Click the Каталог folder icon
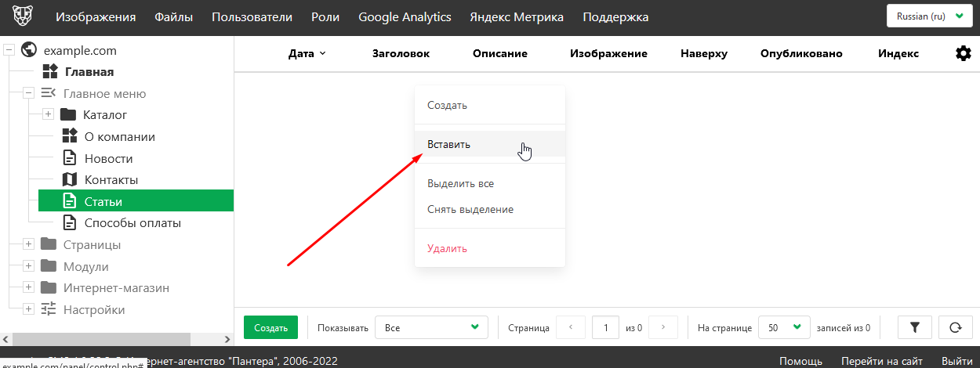This screenshot has height=368, width=980. click(68, 115)
